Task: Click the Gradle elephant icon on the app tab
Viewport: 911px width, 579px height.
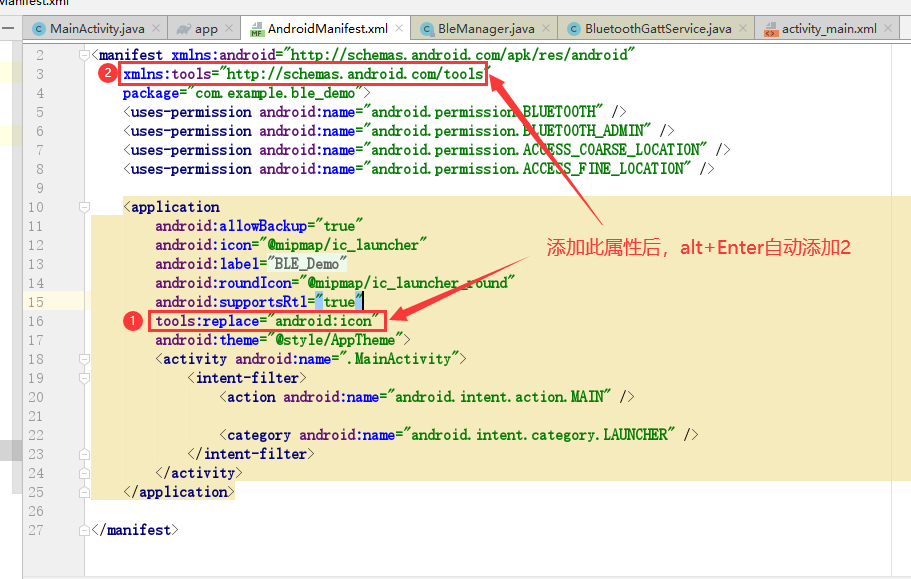Action: pos(187,29)
